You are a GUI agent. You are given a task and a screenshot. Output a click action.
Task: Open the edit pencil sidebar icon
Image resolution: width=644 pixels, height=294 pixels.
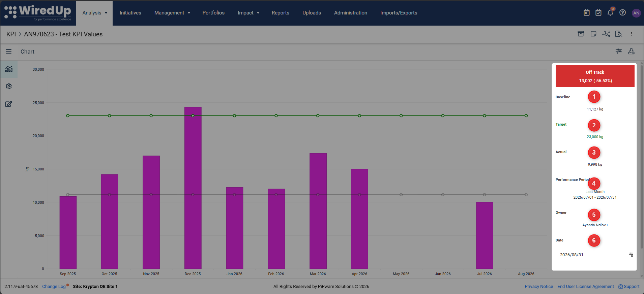(9, 104)
